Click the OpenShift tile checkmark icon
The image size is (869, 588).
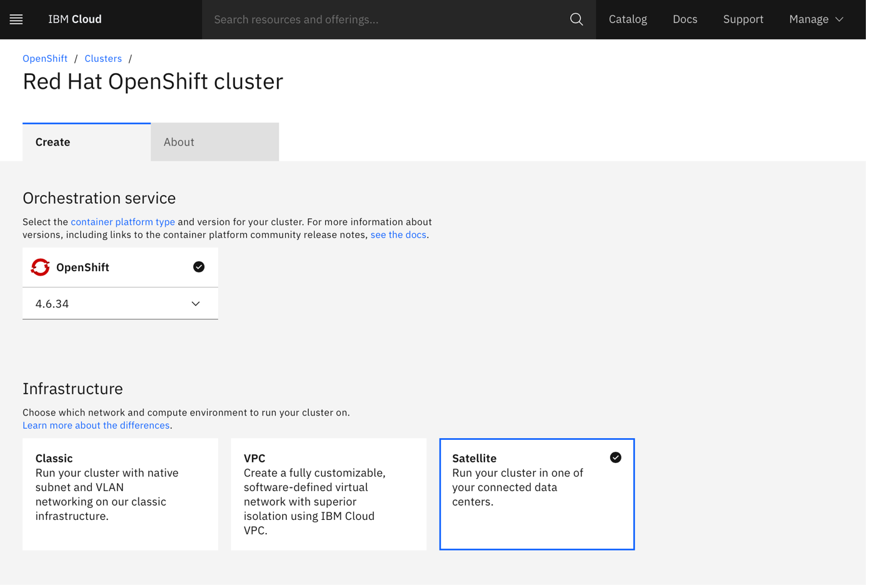tap(199, 267)
